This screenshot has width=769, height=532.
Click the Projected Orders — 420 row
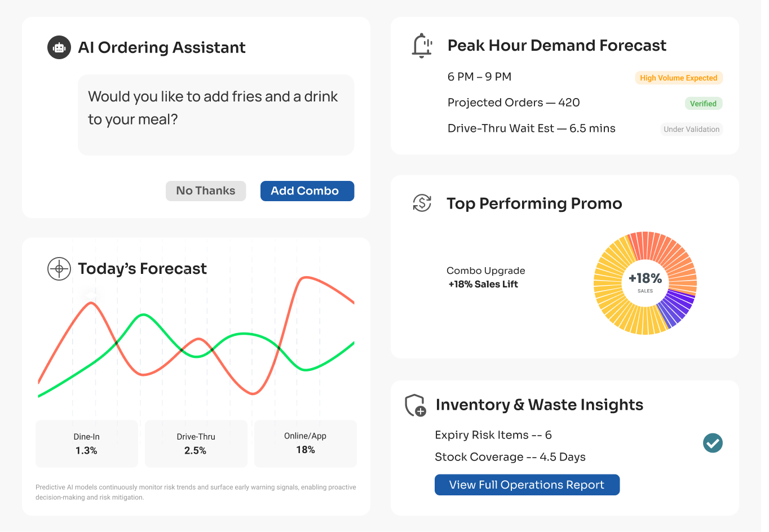(x=514, y=103)
